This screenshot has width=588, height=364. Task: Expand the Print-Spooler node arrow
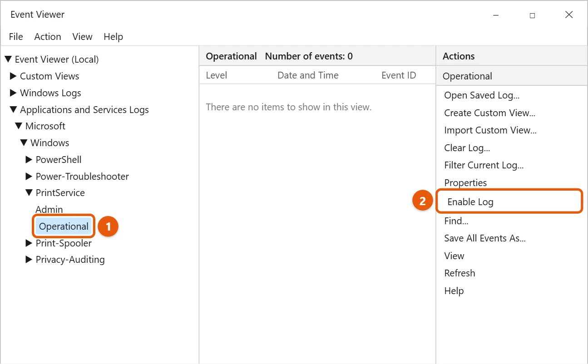pyautogui.click(x=29, y=243)
